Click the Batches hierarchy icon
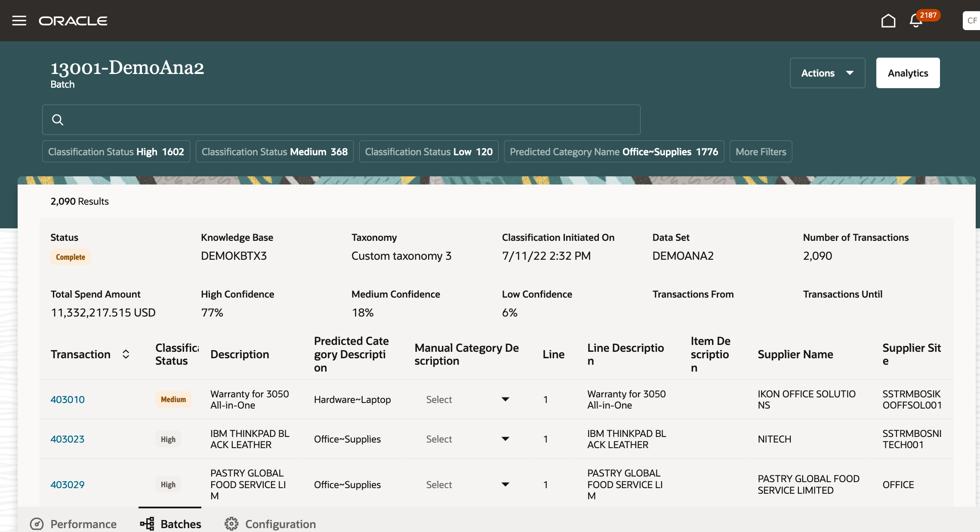Viewport: 980px width, 532px height. pyautogui.click(x=147, y=523)
